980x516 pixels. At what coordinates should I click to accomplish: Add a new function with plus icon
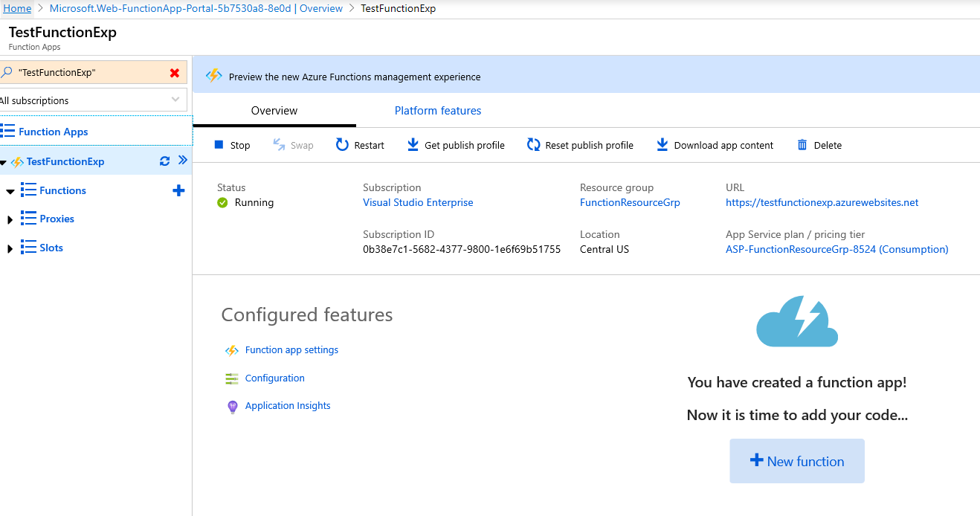[x=178, y=190]
